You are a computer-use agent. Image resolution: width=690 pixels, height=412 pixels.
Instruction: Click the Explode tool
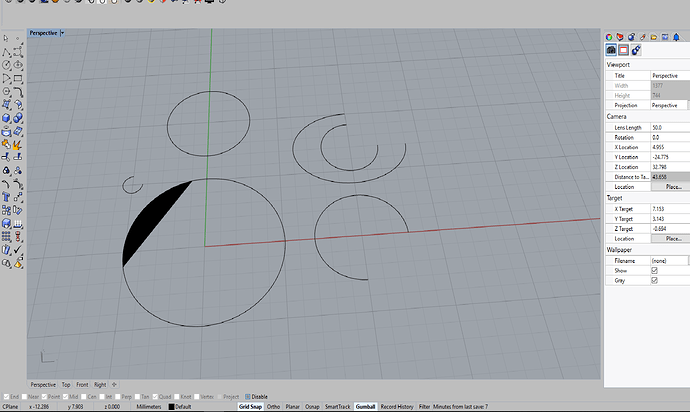tap(18, 144)
